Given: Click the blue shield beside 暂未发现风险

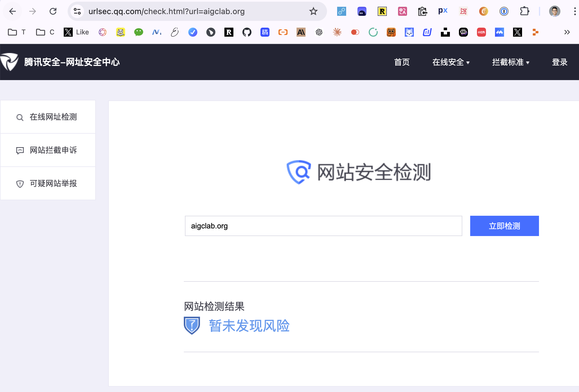Looking at the screenshot, I should tap(192, 326).
